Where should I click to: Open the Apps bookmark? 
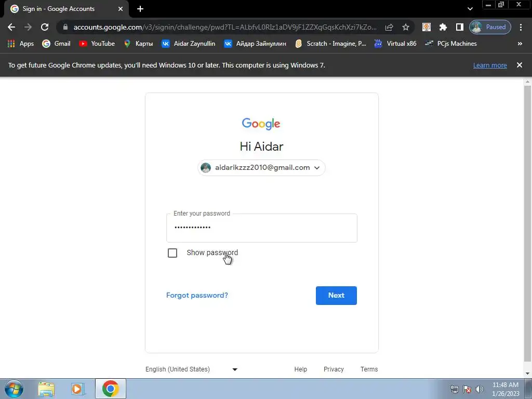click(21, 44)
